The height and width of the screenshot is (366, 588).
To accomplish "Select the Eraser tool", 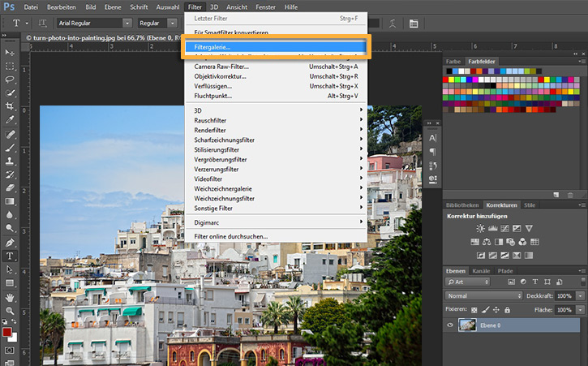I will pyautogui.click(x=10, y=187).
